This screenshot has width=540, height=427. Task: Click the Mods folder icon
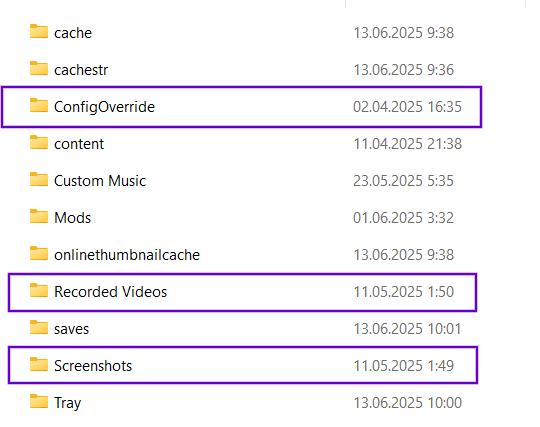[39, 216]
